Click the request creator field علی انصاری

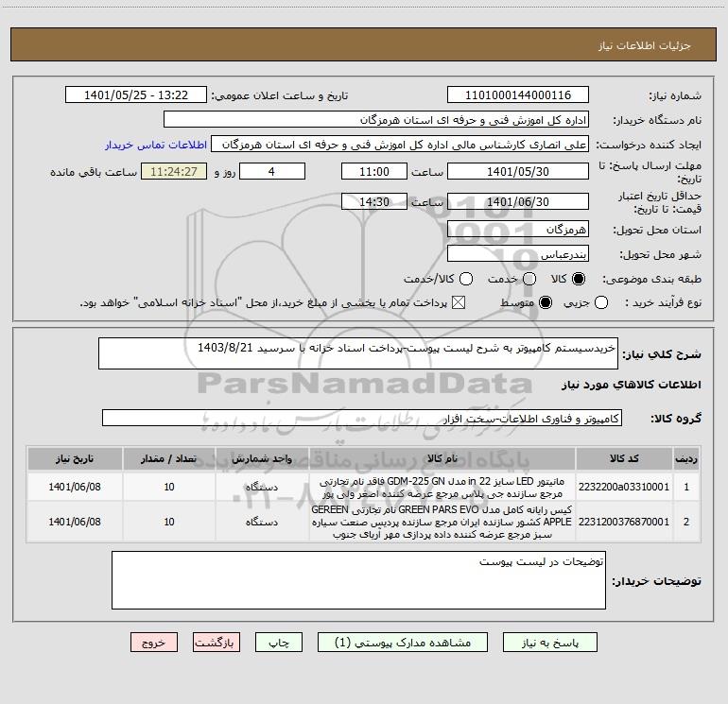400,145
